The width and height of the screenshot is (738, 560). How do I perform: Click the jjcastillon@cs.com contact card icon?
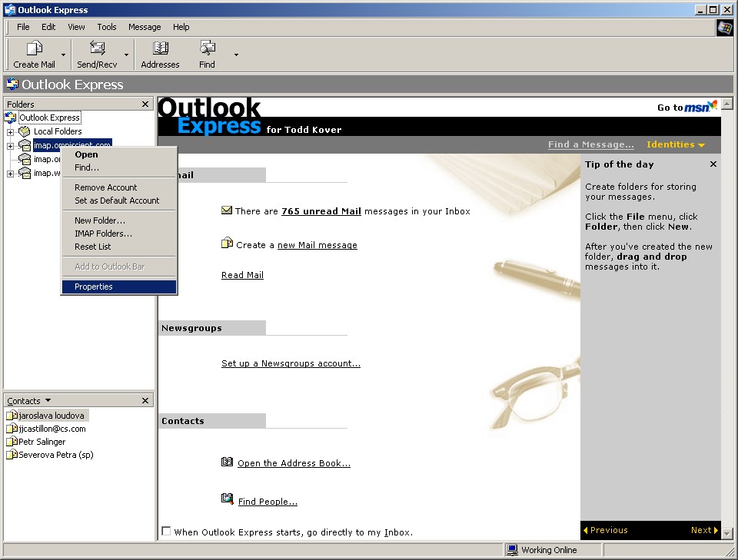tap(12, 429)
